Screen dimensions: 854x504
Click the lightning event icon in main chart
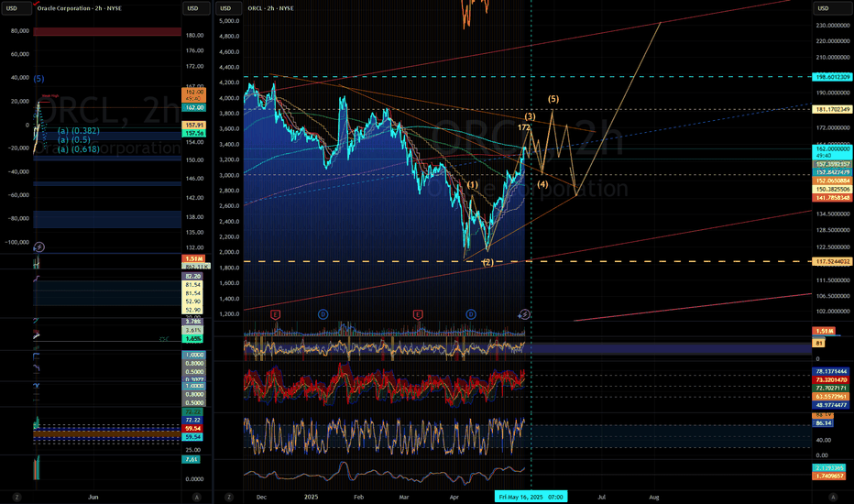tap(524, 314)
